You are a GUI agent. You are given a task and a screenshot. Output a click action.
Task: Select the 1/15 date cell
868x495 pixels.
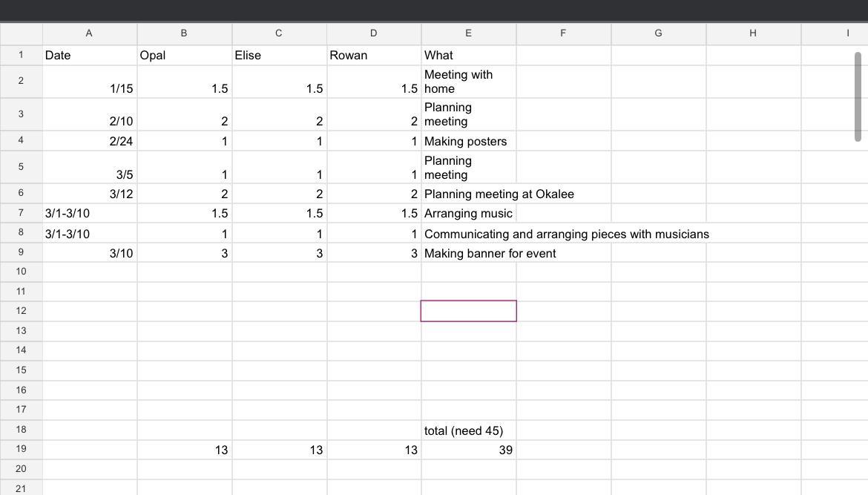click(89, 82)
